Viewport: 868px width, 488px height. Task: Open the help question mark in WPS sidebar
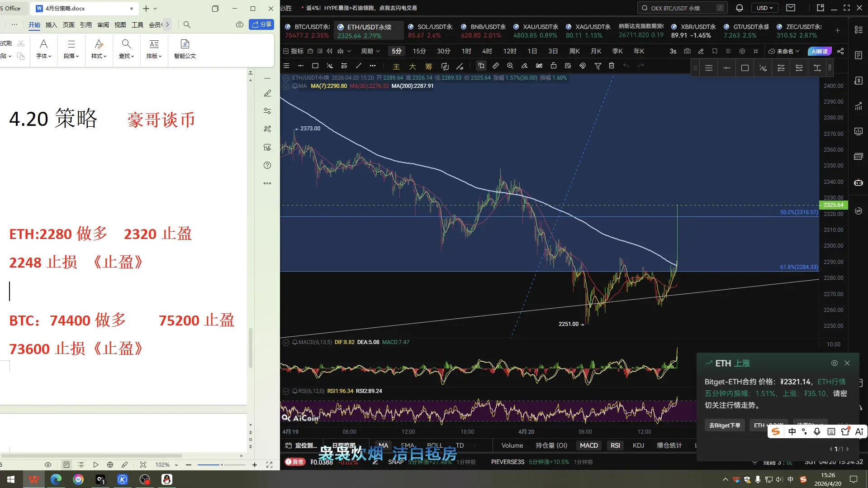click(x=267, y=165)
